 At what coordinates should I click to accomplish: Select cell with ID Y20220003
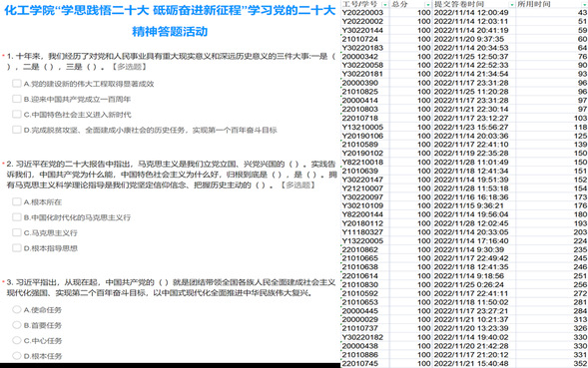click(364, 12)
